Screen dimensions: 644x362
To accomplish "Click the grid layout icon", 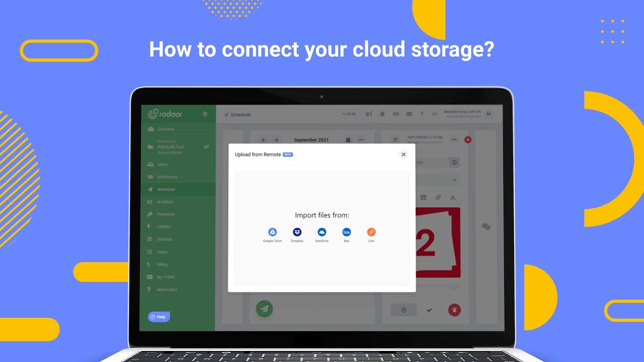I will [424, 198].
